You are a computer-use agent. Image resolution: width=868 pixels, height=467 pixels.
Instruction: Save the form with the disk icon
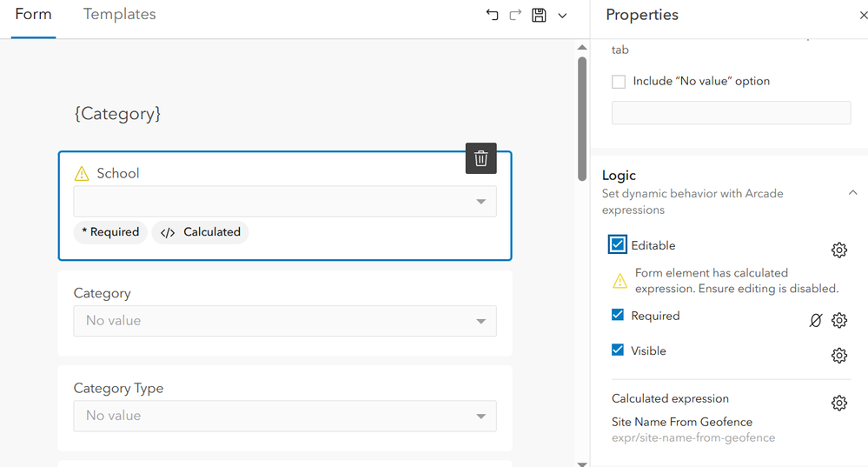539,15
